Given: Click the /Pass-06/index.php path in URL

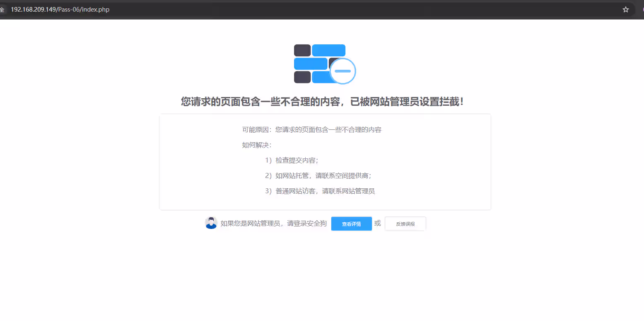Looking at the screenshot, I should click(x=83, y=10).
